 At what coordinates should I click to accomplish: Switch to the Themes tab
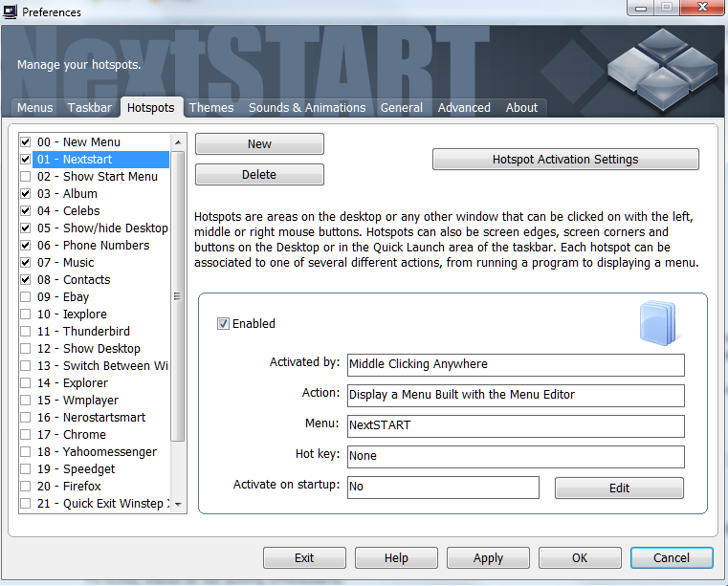coord(210,108)
